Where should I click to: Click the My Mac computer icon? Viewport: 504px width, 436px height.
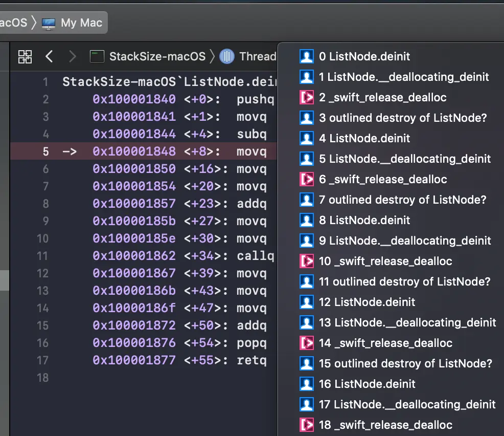pyautogui.click(x=49, y=23)
